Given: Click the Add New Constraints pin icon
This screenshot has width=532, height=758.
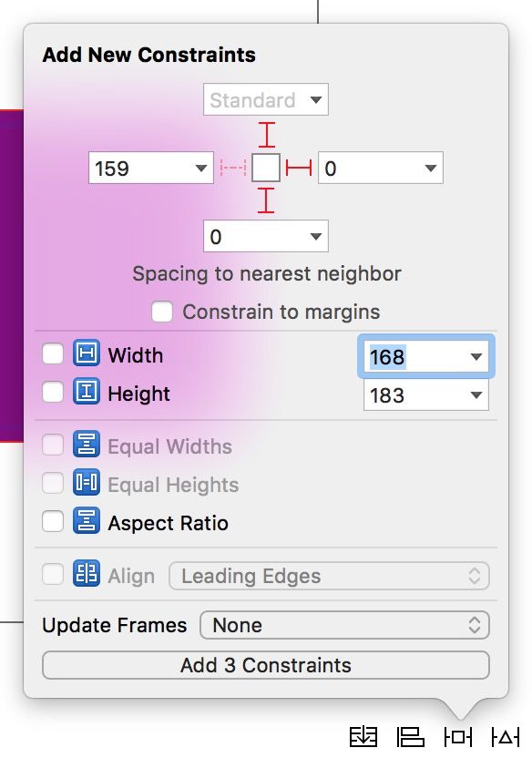Looking at the screenshot, I should [x=457, y=737].
